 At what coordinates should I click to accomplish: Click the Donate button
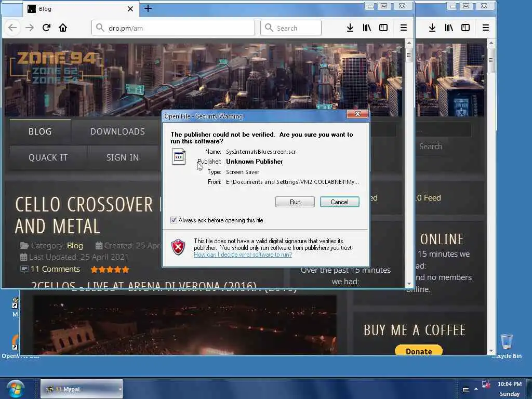coord(419,351)
